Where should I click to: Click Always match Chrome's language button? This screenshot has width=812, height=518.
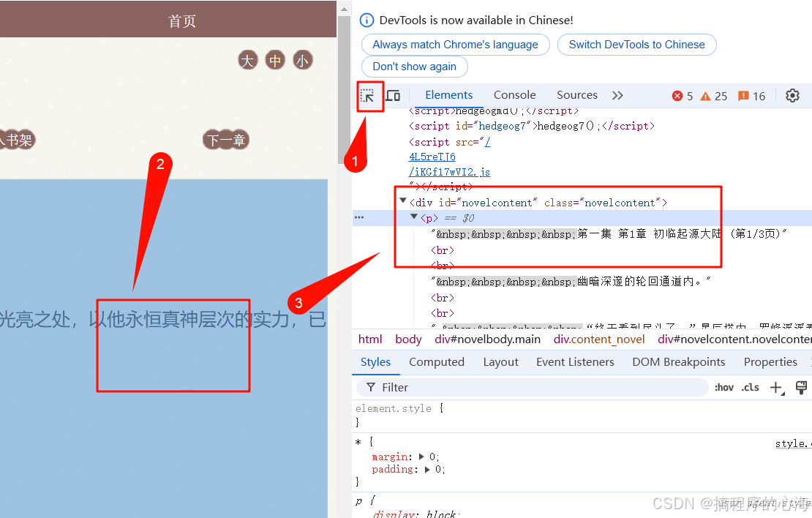pos(456,45)
